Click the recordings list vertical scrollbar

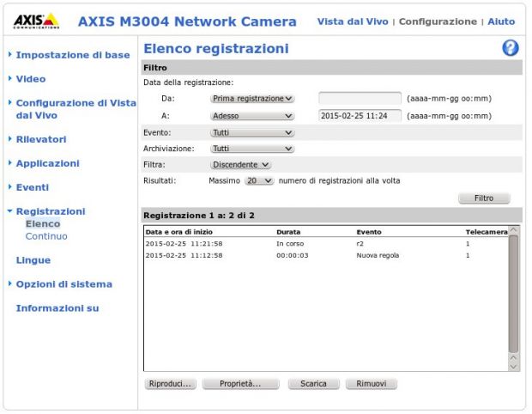(513, 294)
